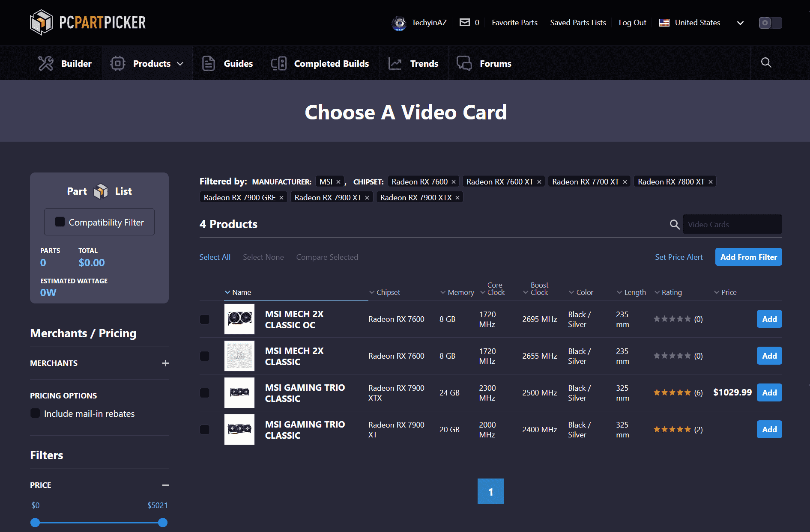Click the minimum price slider handle
This screenshot has width=810, height=532.
tap(35, 522)
